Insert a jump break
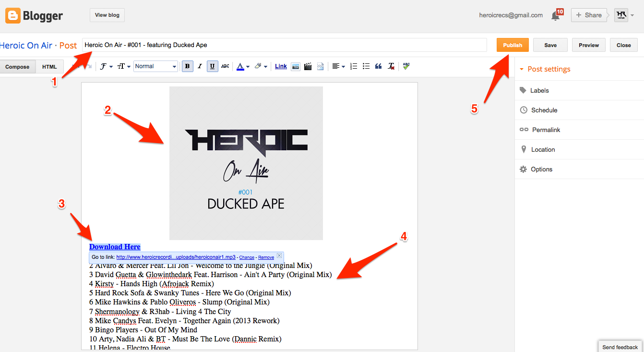 (x=320, y=66)
